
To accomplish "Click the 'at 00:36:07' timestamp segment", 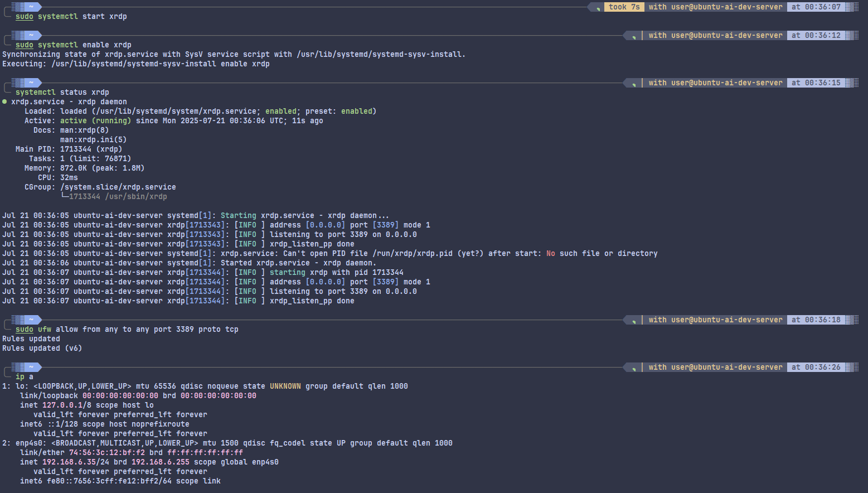I will (816, 7).
